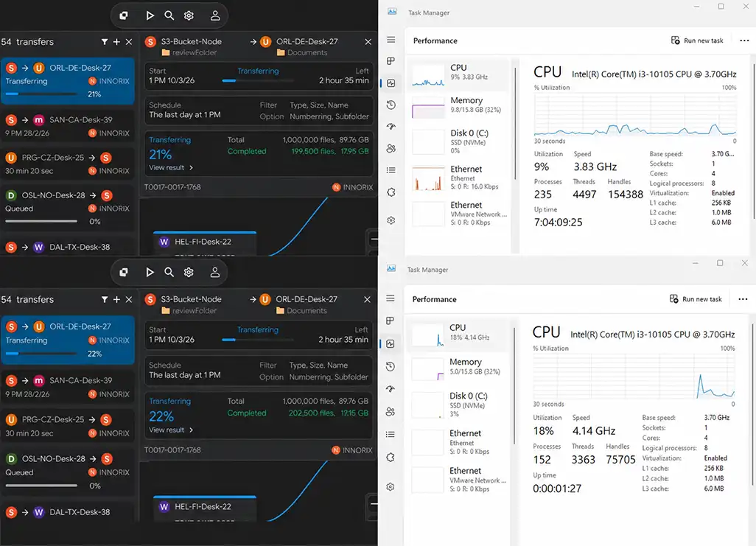Open the Services icon in the Task Manager showing 18% CPU
The height and width of the screenshot is (546, 756).
pyautogui.click(x=391, y=458)
